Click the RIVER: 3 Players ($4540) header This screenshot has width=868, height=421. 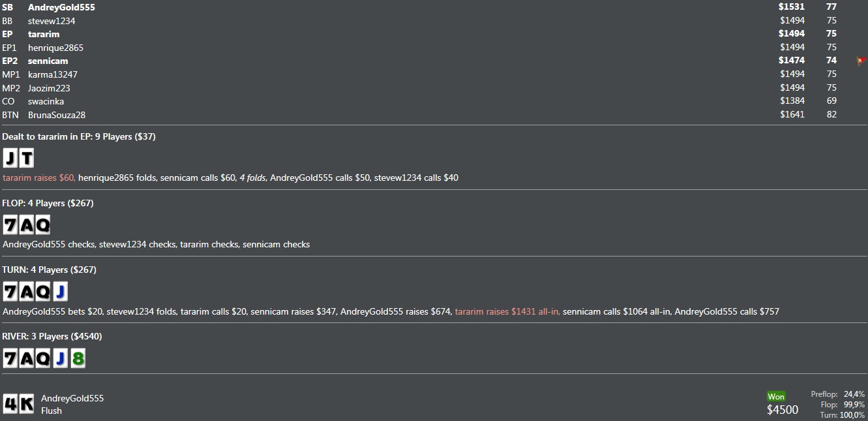(x=52, y=336)
